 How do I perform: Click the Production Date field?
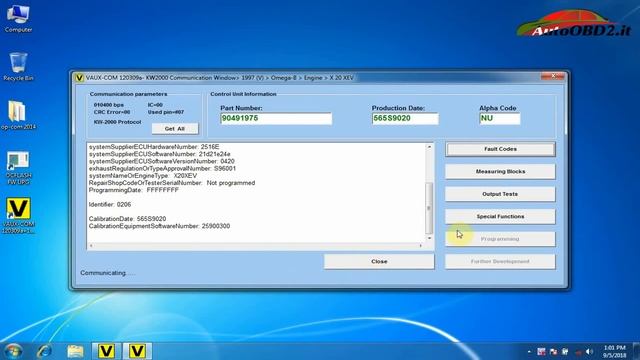click(x=405, y=118)
